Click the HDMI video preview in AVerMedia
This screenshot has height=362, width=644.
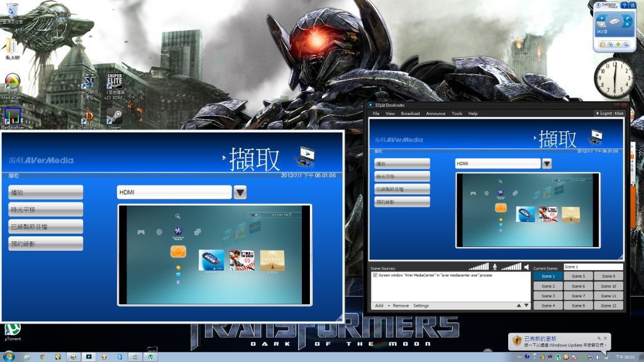(214, 255)
